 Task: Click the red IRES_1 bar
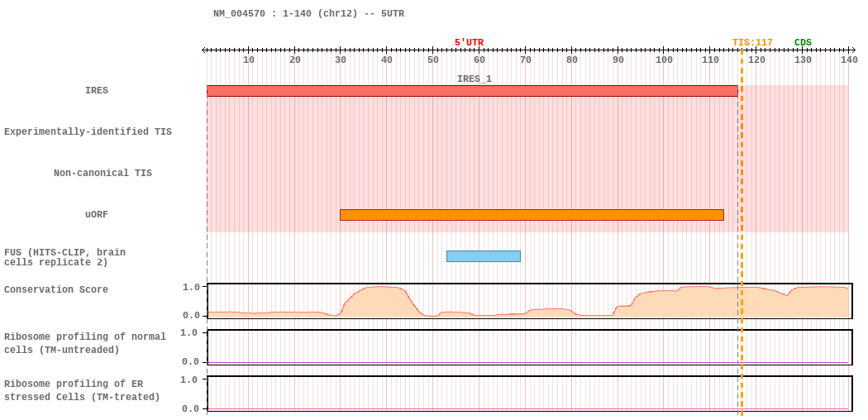click(472, 91)
